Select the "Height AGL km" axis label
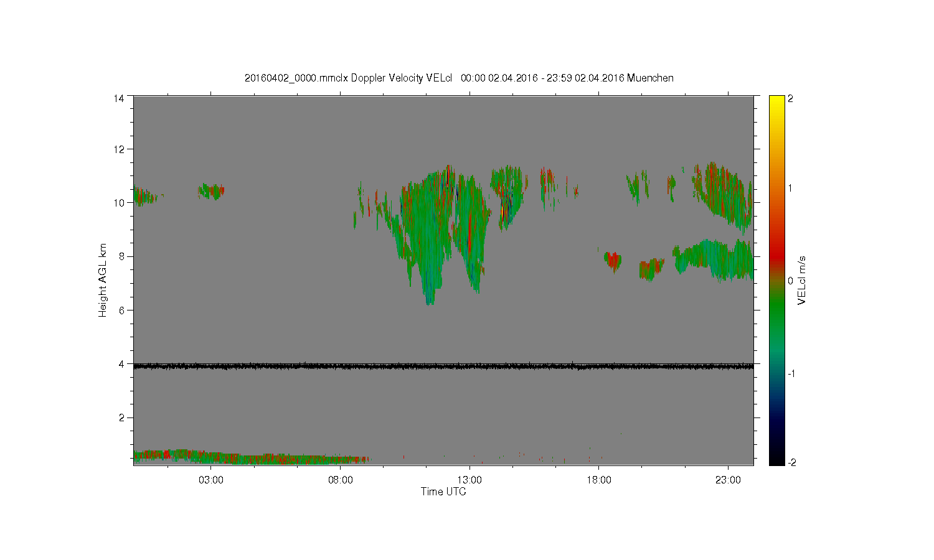 point(103,280)
